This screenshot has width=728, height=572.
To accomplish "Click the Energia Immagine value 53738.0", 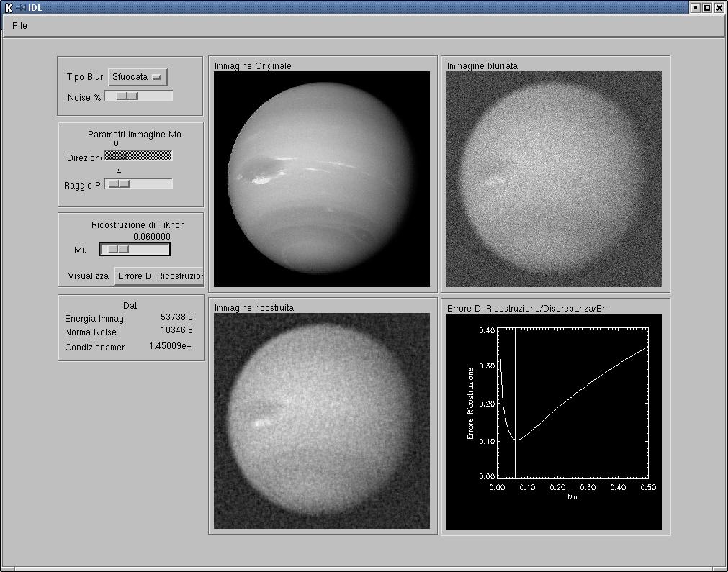I will (x=176, y=317).
